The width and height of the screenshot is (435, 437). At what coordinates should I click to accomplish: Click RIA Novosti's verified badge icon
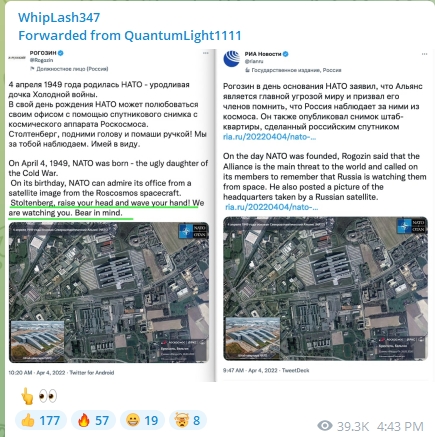[x=286, y=54]
